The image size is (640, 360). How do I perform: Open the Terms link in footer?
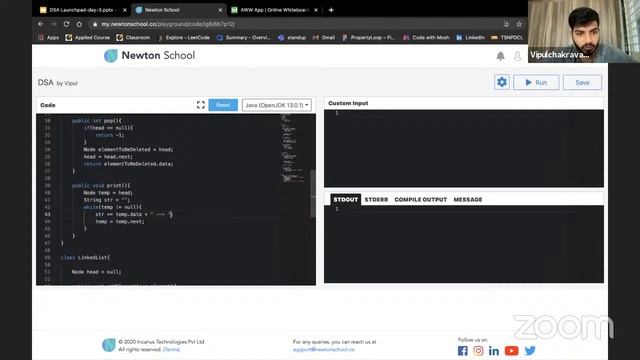point(171,349)
